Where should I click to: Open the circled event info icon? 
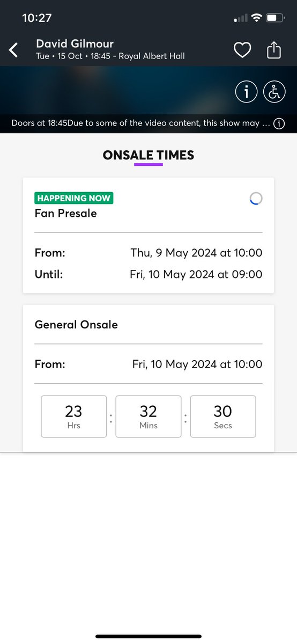point(247,92)
